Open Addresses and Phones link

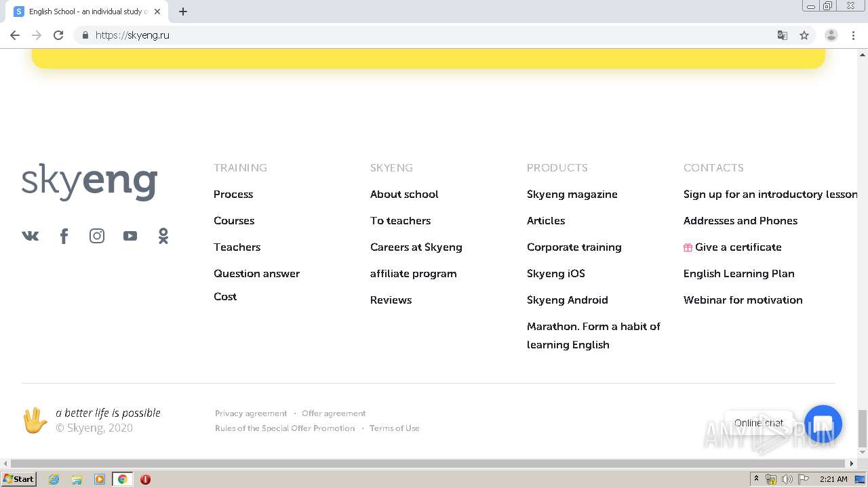741,220
